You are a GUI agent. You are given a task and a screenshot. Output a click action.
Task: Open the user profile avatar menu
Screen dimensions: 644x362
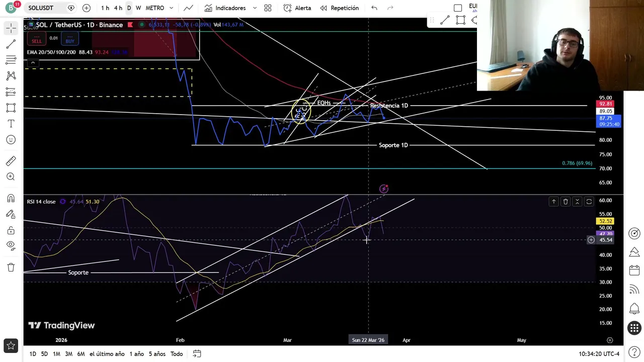coord(11,8)
